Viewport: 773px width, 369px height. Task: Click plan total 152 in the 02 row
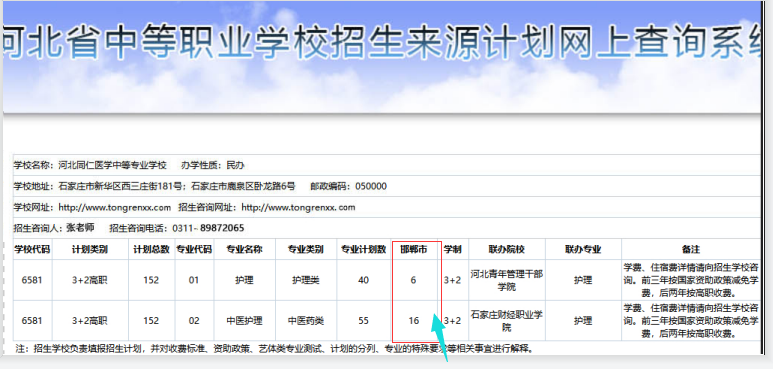click(x=151, y=320)
